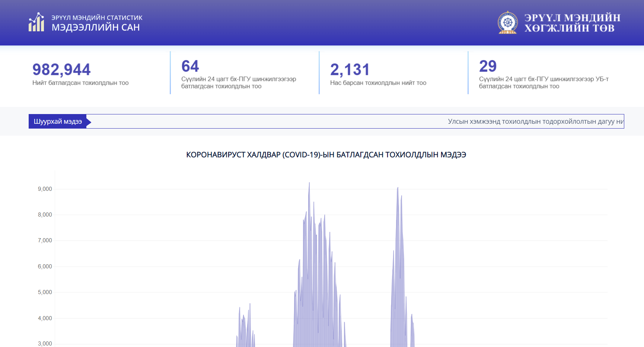Image resolution: width=644 pixels, height=347 pixels.
Task: Click the Шуурхай мэдээ tag
Action: point(58,122)
